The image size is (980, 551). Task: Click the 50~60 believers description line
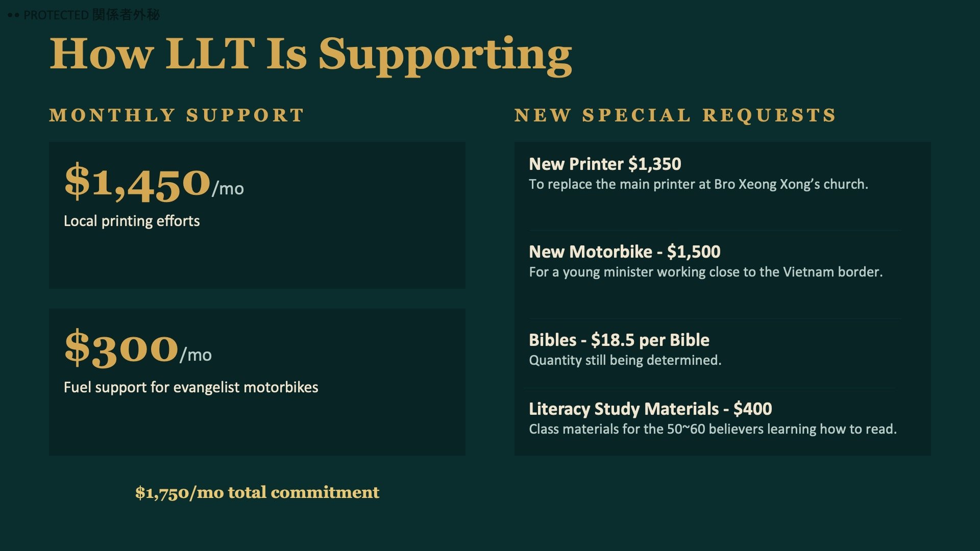[713, 429]
